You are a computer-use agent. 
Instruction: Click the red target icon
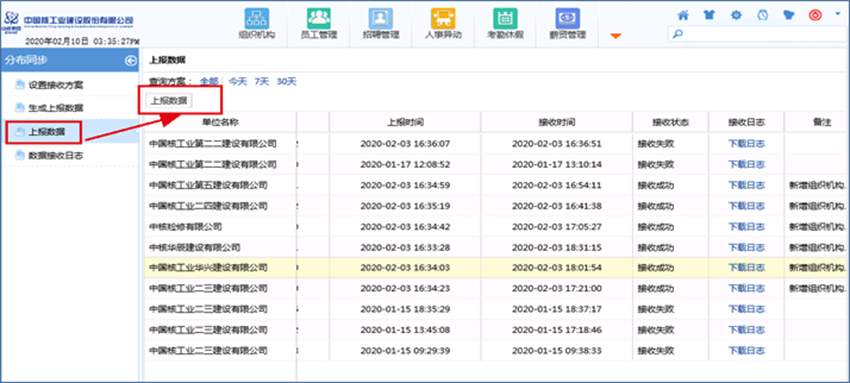point(815,15)
